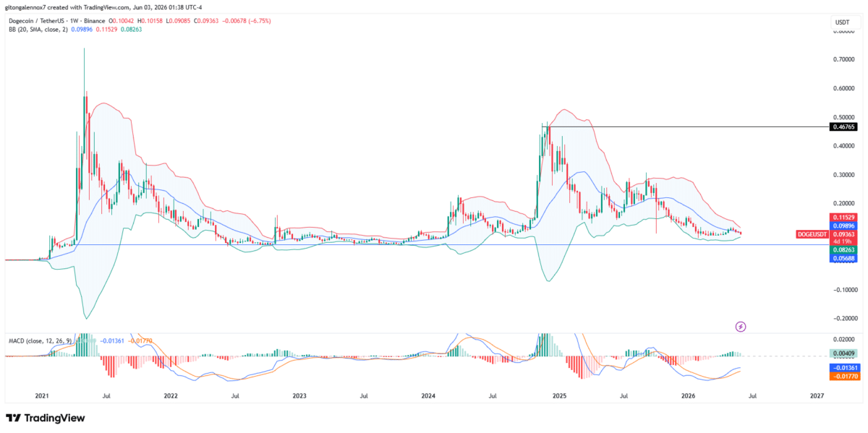Click the 2021 time axis label
Screen dimensions: 868x433
point(42,395)
